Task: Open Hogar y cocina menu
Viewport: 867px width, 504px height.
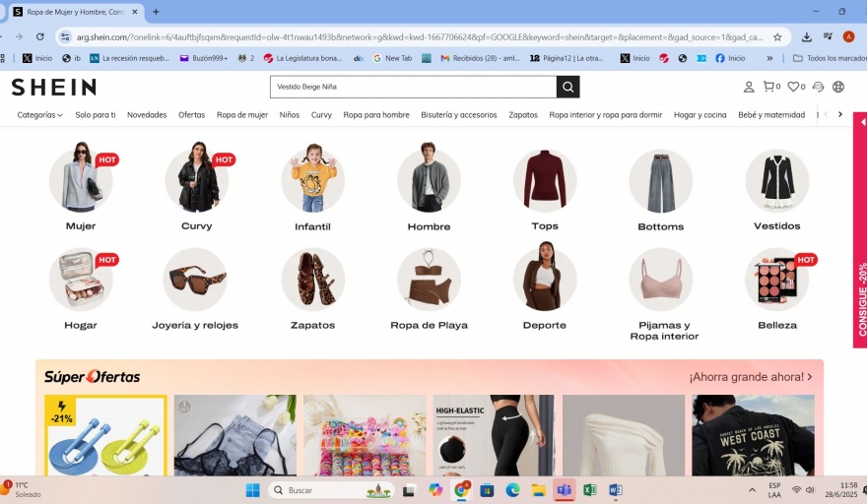Action: 700,115
